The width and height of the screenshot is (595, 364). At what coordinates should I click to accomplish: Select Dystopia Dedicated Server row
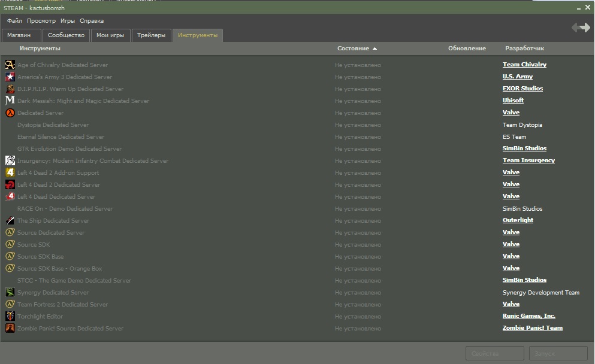click(x=53, y=125)
